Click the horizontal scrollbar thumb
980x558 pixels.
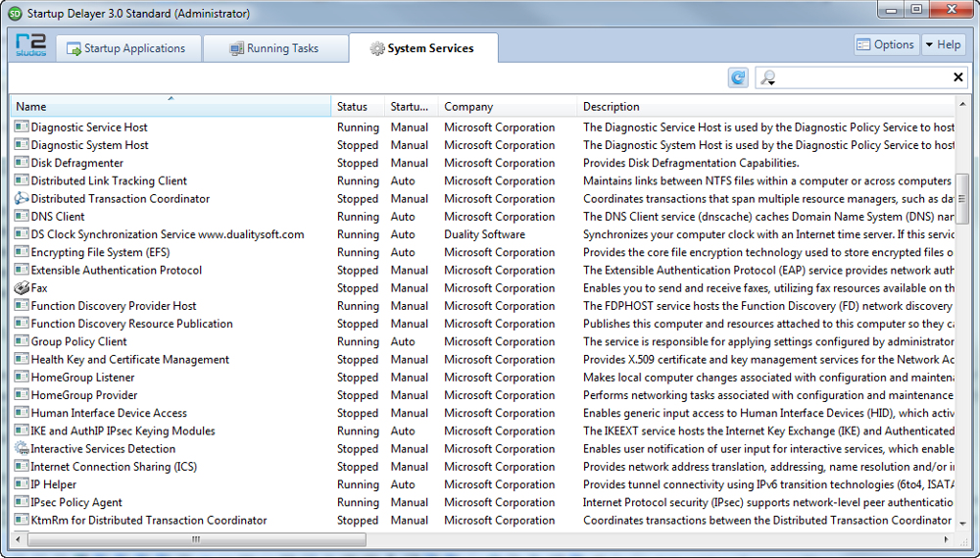tap(196, 539)
